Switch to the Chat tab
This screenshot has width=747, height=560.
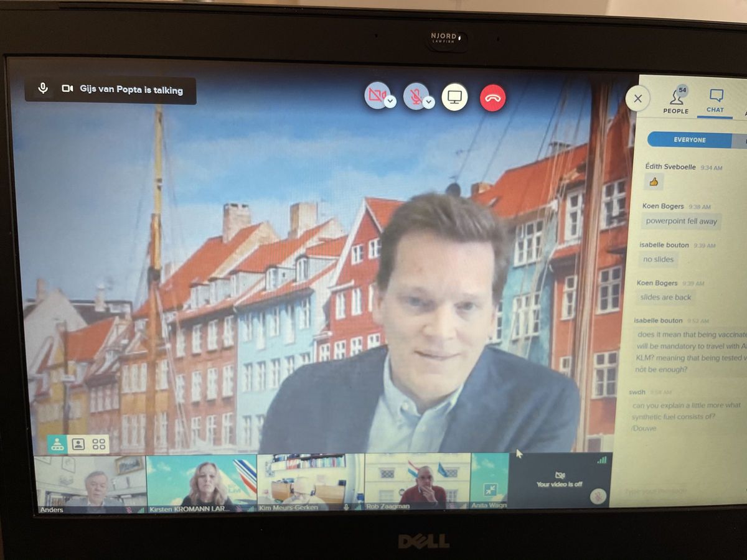coord(716,101)
